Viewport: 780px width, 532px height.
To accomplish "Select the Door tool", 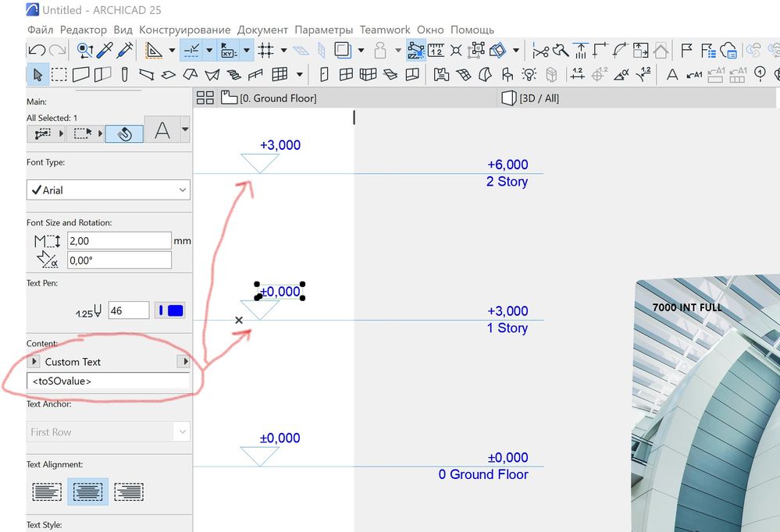I will [x=324, y=75].
